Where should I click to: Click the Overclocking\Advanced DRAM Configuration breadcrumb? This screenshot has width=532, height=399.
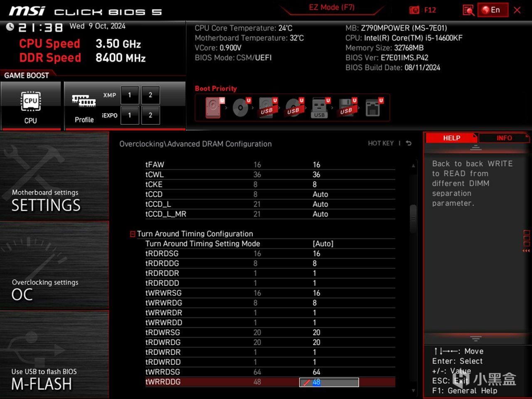coord(195,144)
